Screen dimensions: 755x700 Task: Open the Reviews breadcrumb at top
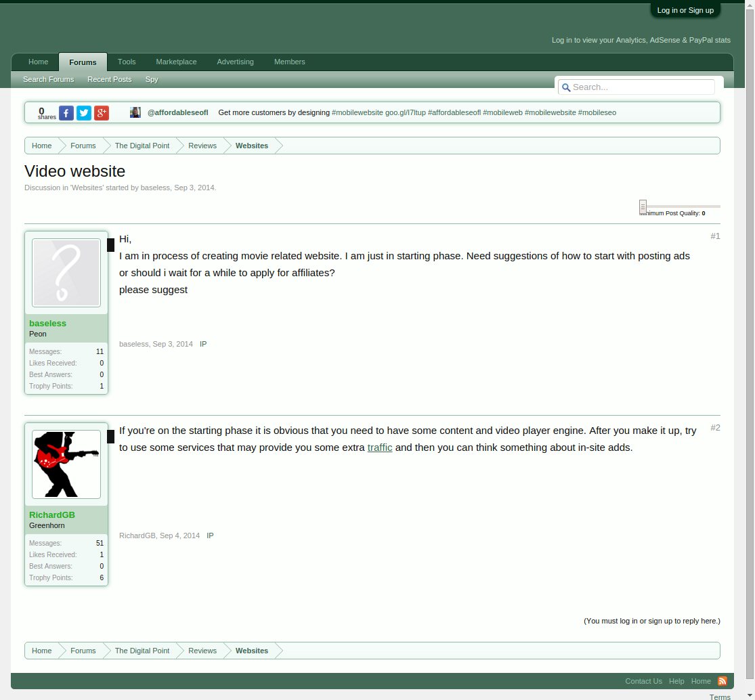pos(202,146)
